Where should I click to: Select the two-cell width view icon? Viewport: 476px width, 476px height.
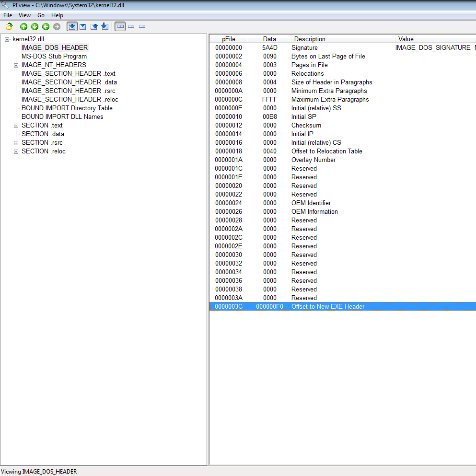point(131,27)
